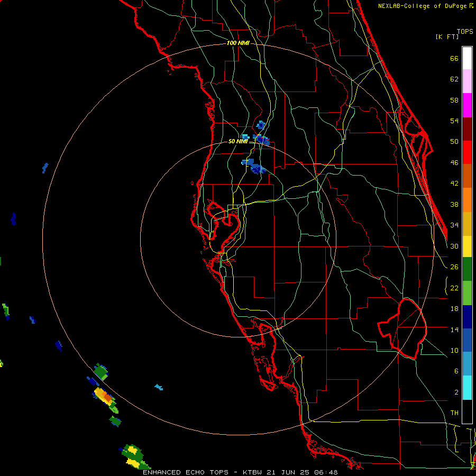
Task: Click the 66 value on the legend scale
Action: coord(454,59)
